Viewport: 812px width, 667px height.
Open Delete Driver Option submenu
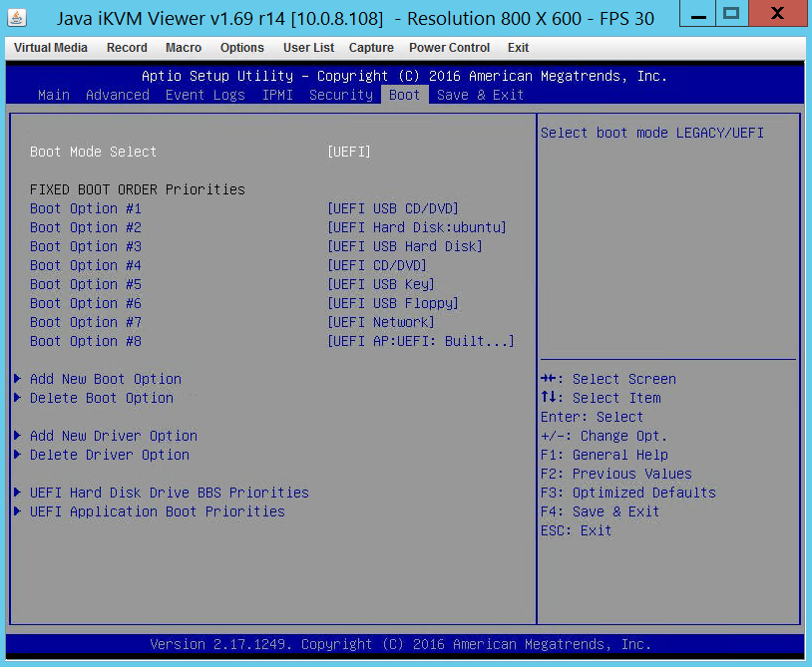click(x=110, y=455)
